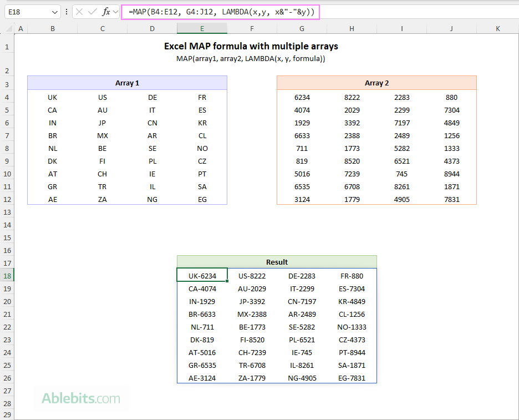Click the Cancel (X) icon beside the formula bar

point(78,11)
